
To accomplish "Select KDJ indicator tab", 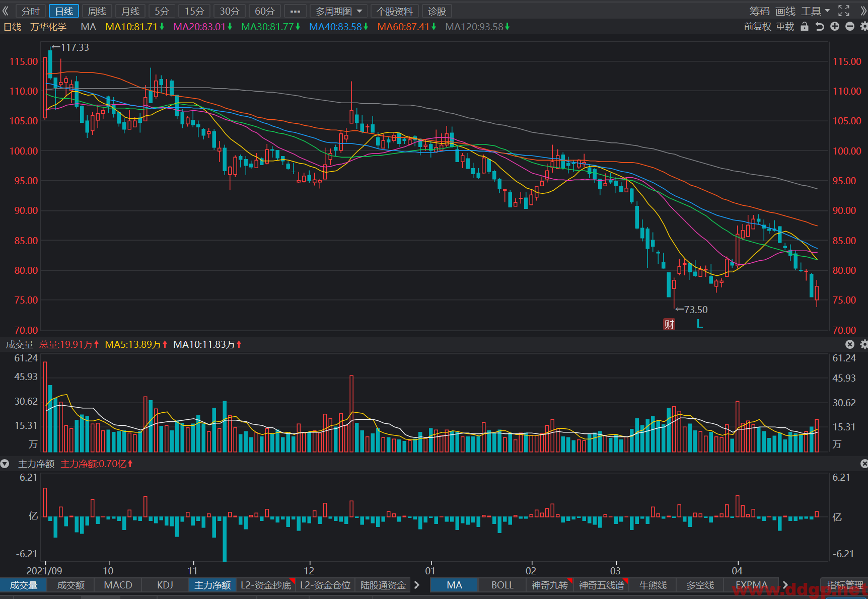I will [x=165, y=585].
